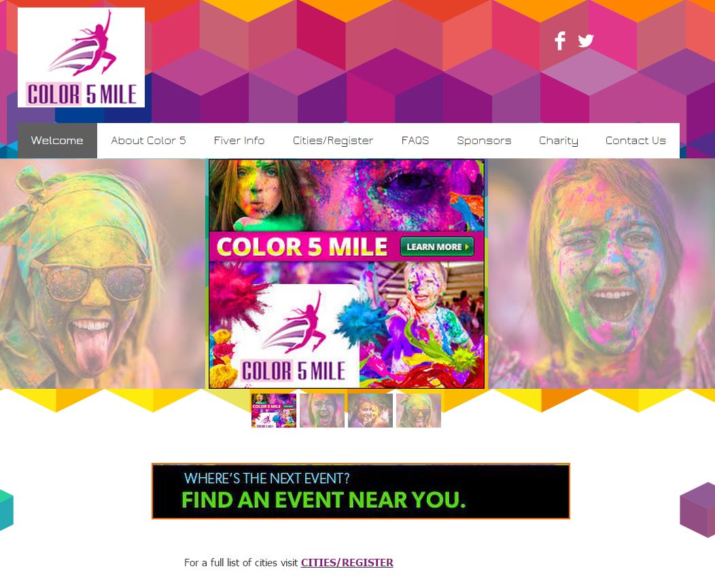This screenshot has height=588, width=715.
Task: Select the FAQS menu item
Action: click(415, 141)
